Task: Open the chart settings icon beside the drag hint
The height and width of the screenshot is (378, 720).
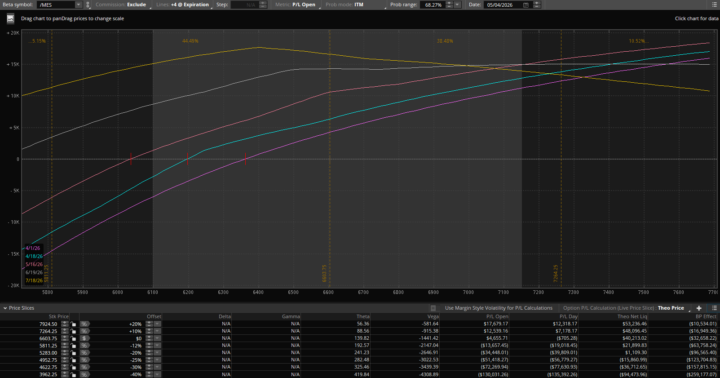Action: pos(10,18)
